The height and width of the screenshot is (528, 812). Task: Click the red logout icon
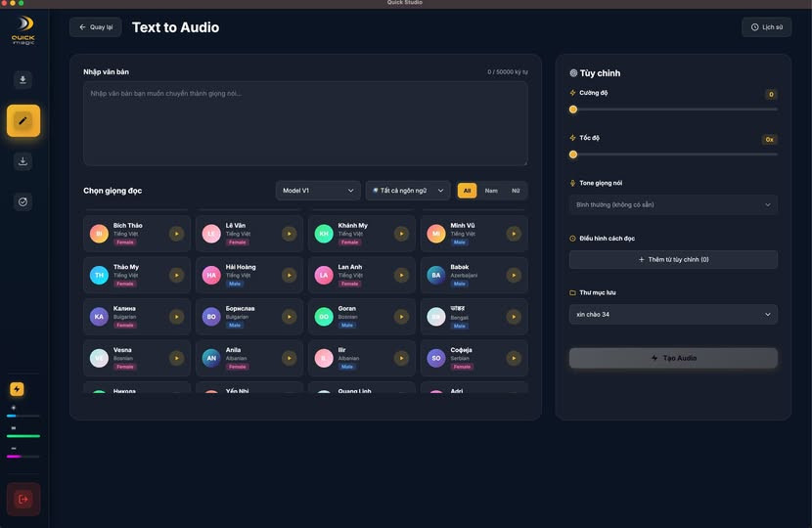click(23, 499)
